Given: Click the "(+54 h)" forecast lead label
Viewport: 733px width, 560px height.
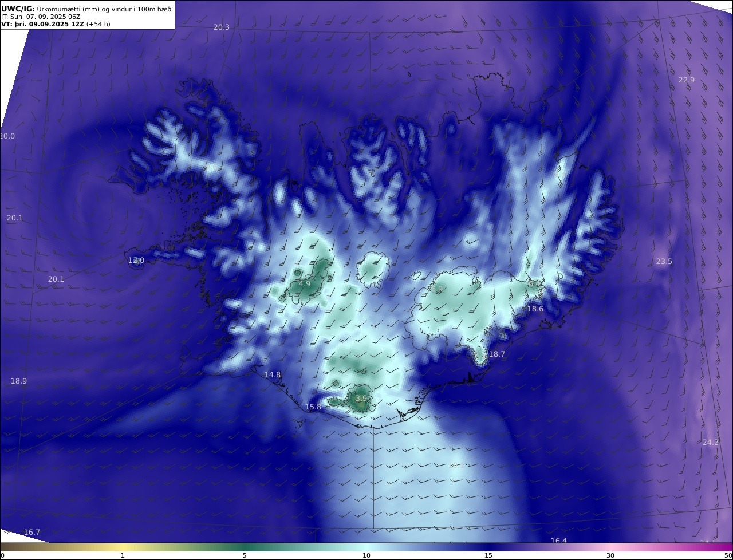Looking at the screenshot, I should 98,24.
